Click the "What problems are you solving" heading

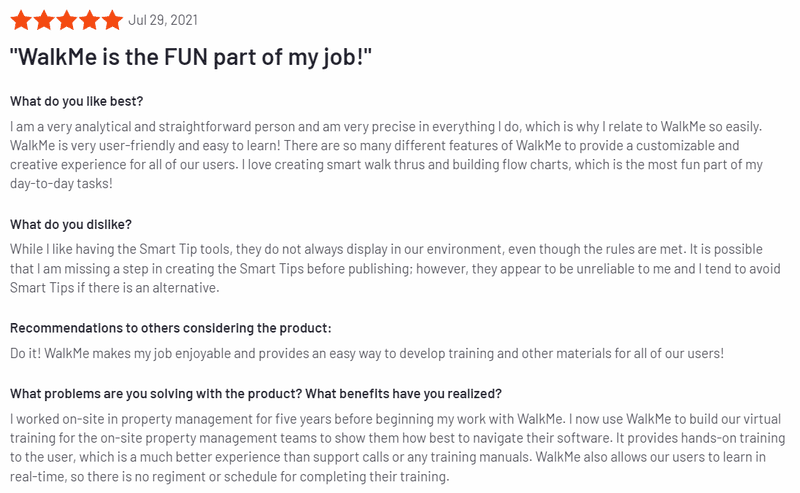pos(256,393)
